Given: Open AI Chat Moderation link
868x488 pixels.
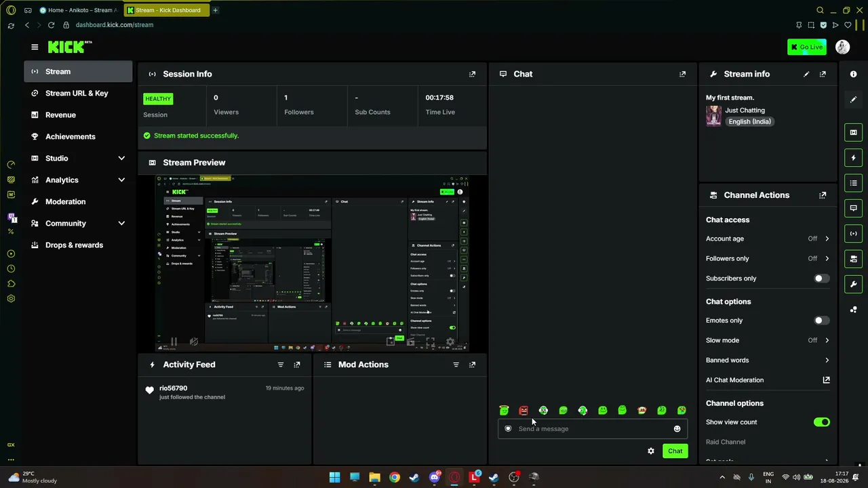Looking at the screenshot, I should [x=768, y=380].
